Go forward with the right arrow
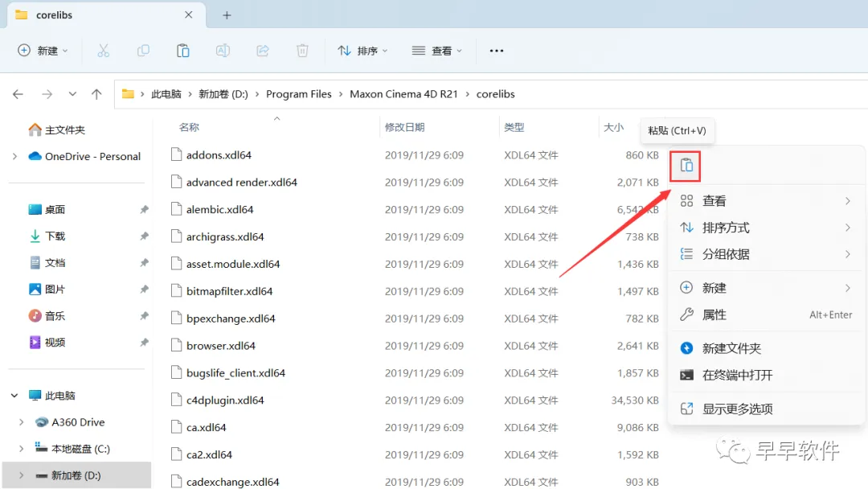868x489 pixels. (47, 94)
